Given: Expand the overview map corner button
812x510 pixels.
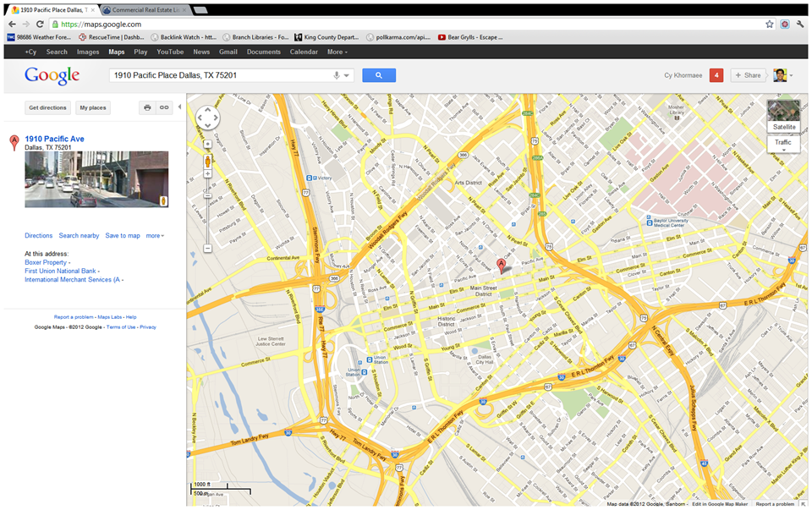Looking at the screenshot, I should 804,502.
